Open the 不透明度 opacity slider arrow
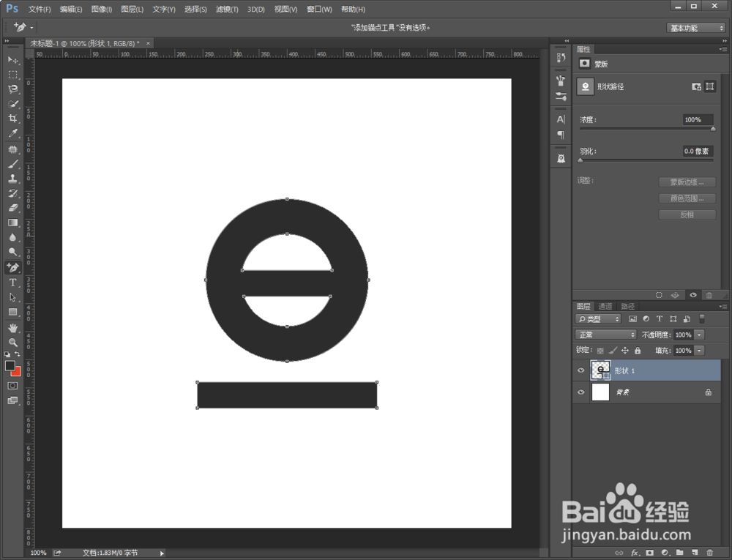Viewport: 732px width, 560px height. point(699,335)
